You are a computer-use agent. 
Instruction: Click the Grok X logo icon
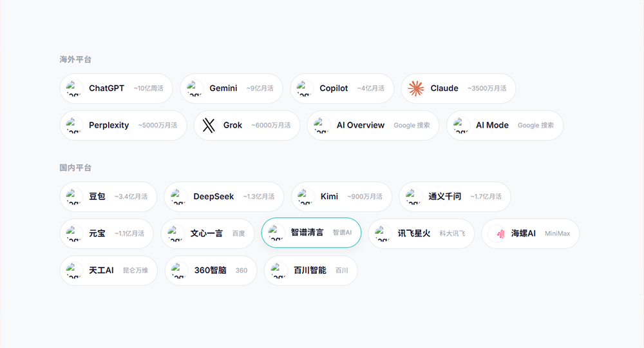(x=209, y=125)
